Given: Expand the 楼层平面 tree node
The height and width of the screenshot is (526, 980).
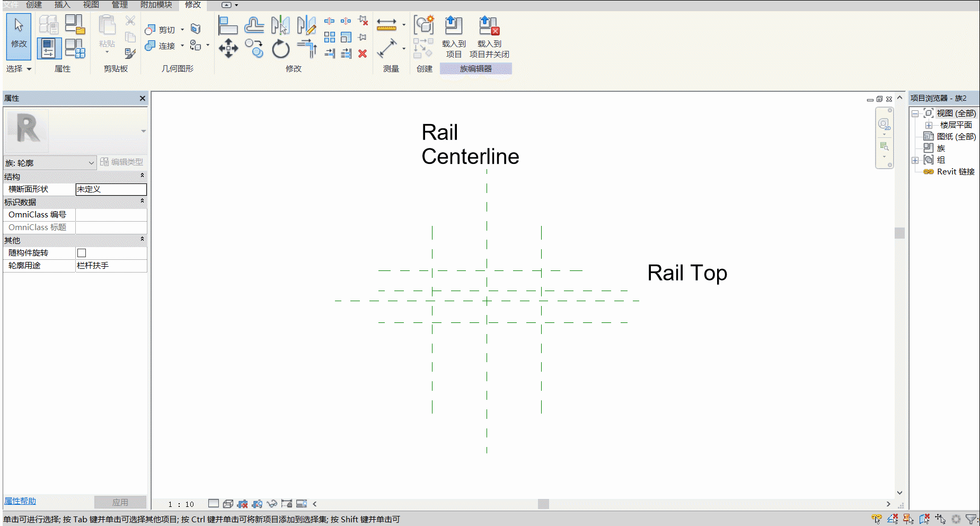Looking at the screenshot, I should pos(929,125).
